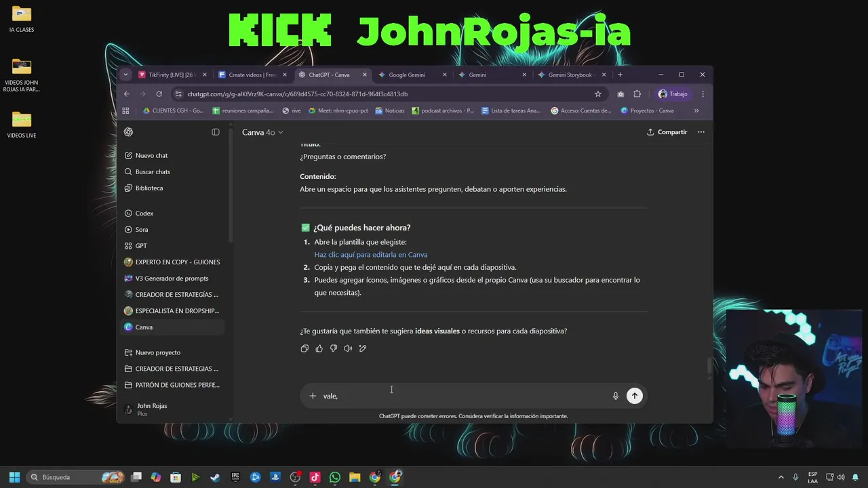Viewport: 868px width, 488px height.
Task: Open the Chrome three-dot menu
Action: [703, 94]
